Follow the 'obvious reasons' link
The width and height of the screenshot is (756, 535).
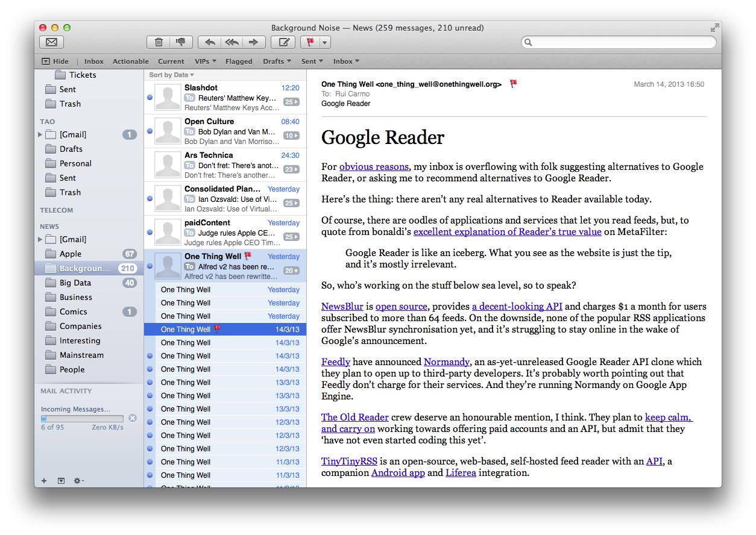pos(374,167)
